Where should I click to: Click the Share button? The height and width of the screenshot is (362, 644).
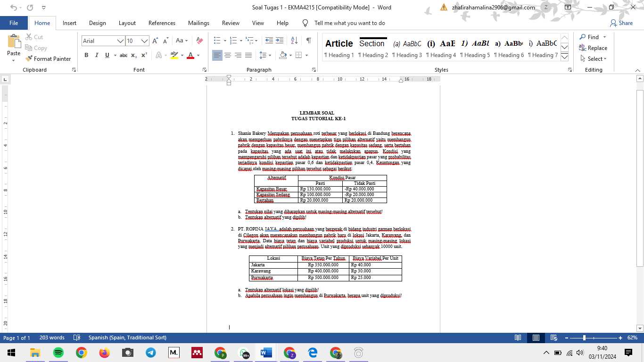coord(621,23)
